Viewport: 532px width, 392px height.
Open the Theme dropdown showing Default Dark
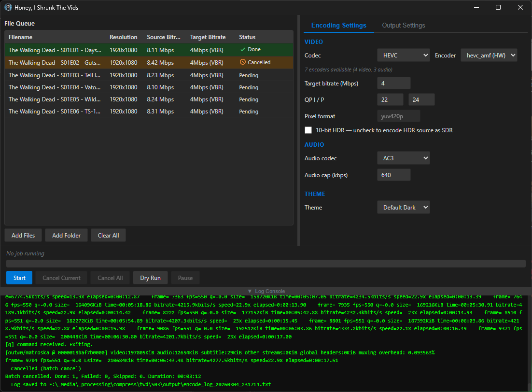403,208
